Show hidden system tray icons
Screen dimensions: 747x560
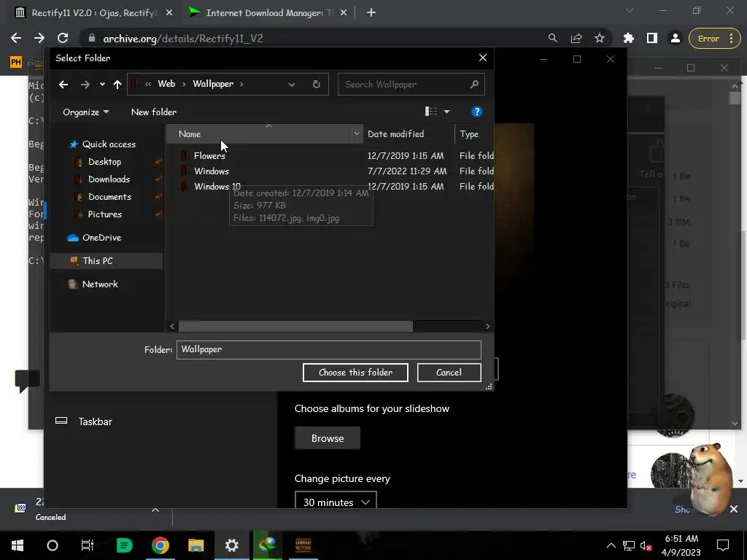click(611, 545)
